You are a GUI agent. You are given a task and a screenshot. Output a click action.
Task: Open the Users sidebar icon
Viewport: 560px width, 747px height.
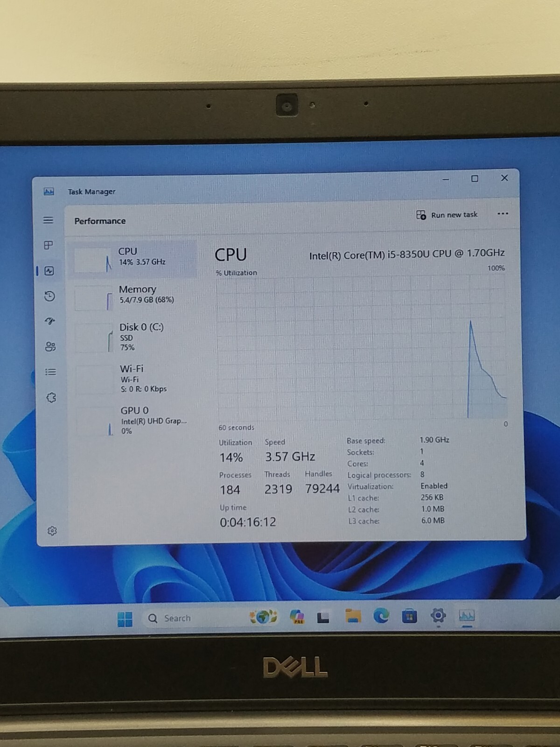tap(50, 346)
